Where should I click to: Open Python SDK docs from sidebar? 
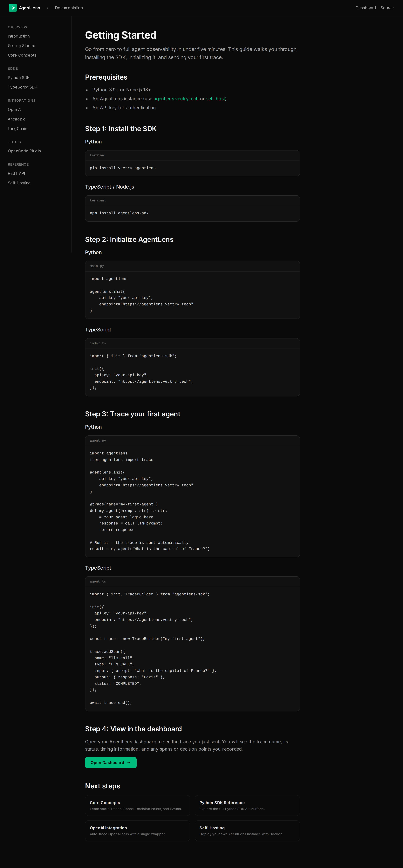pos(19,77)
